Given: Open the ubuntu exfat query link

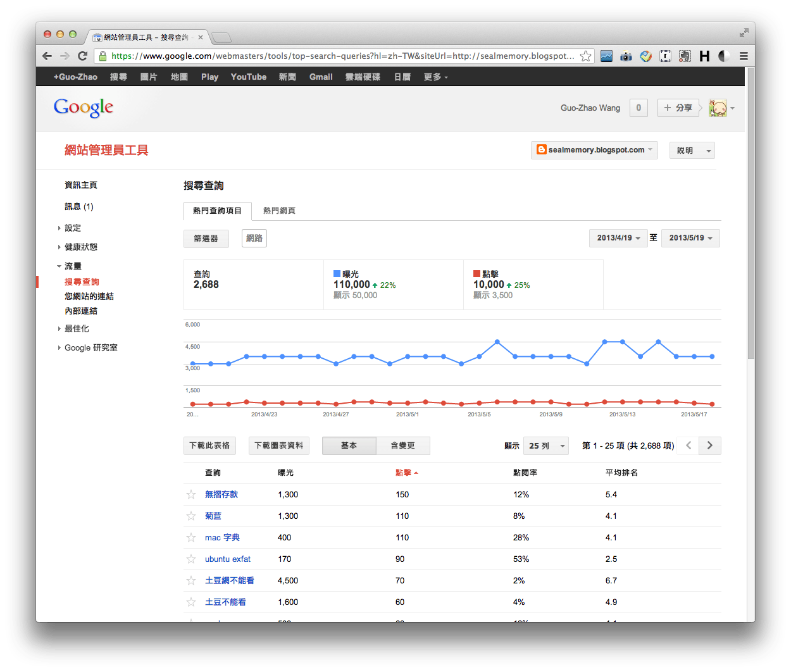Looking at the screenshot, I should tap(227, 559).
